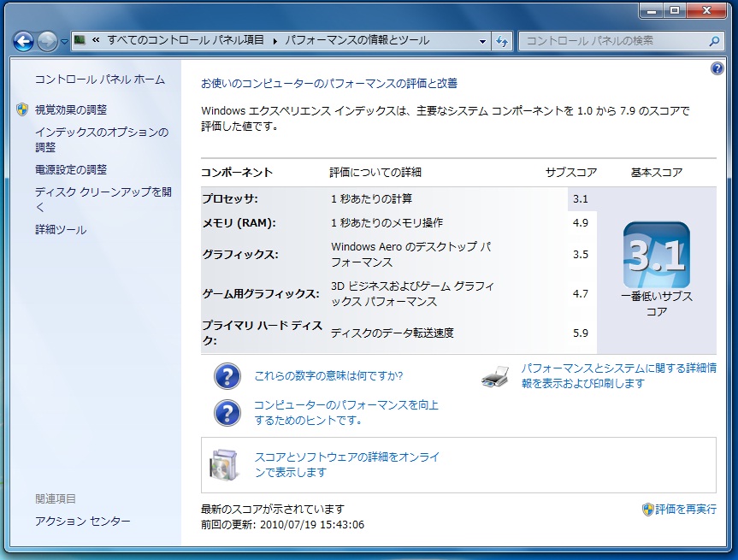Open 詳細ツール link
This screenshot has height=560, width=738.
click(61, 230)
